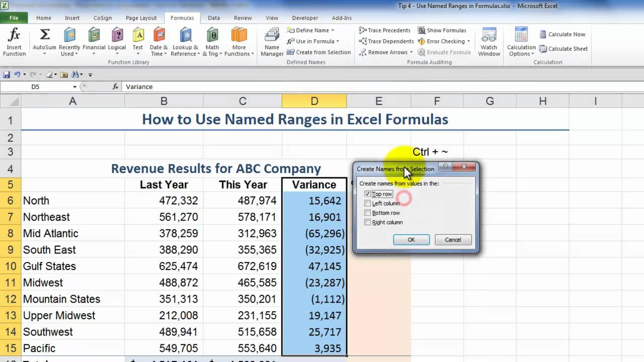Switch to the Developer ribbon tab
This screenshot has height=362, width=644.
coord(304,18)
